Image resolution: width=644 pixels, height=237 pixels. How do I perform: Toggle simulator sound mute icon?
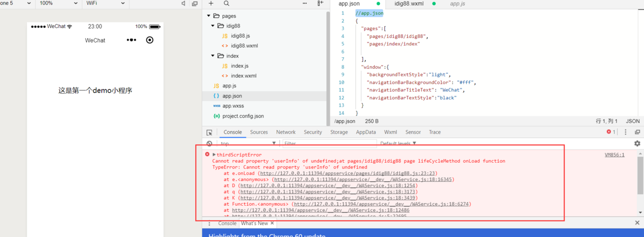pos(183,4)
